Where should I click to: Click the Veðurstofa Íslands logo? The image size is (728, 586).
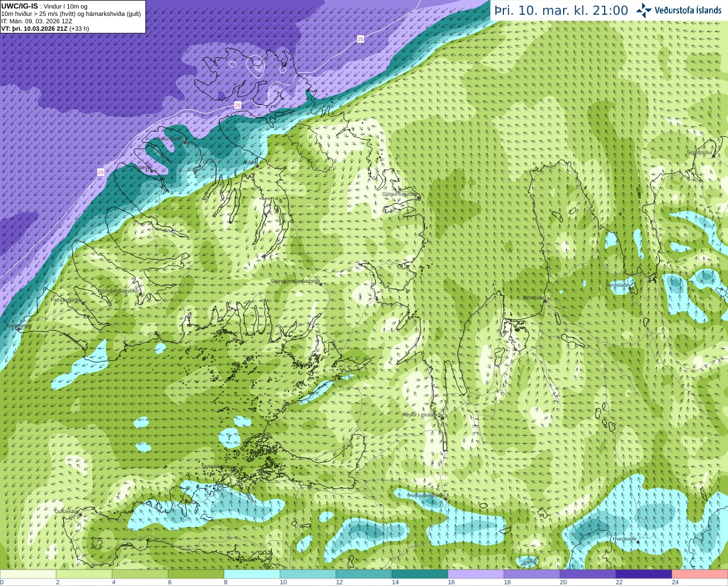click(x=679, y=10)
